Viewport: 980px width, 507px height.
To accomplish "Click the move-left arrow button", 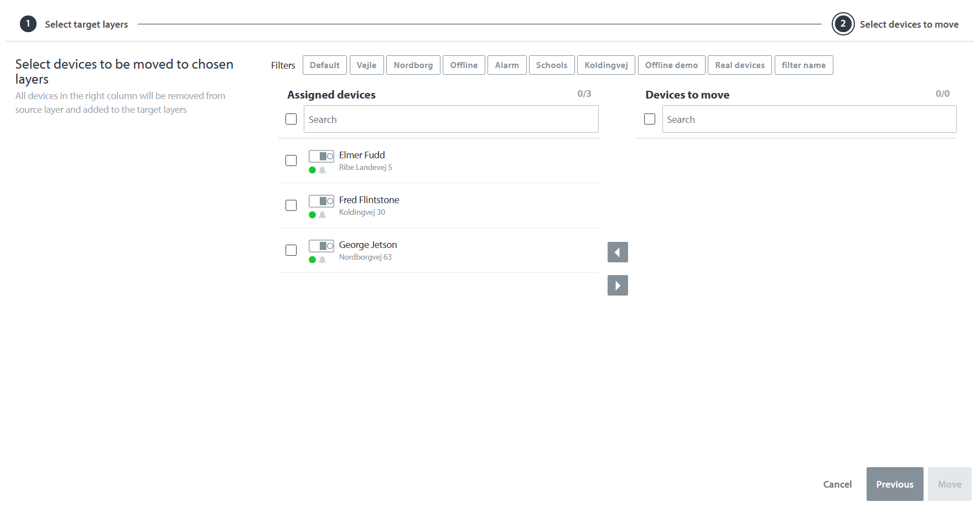I will point(618,252).
